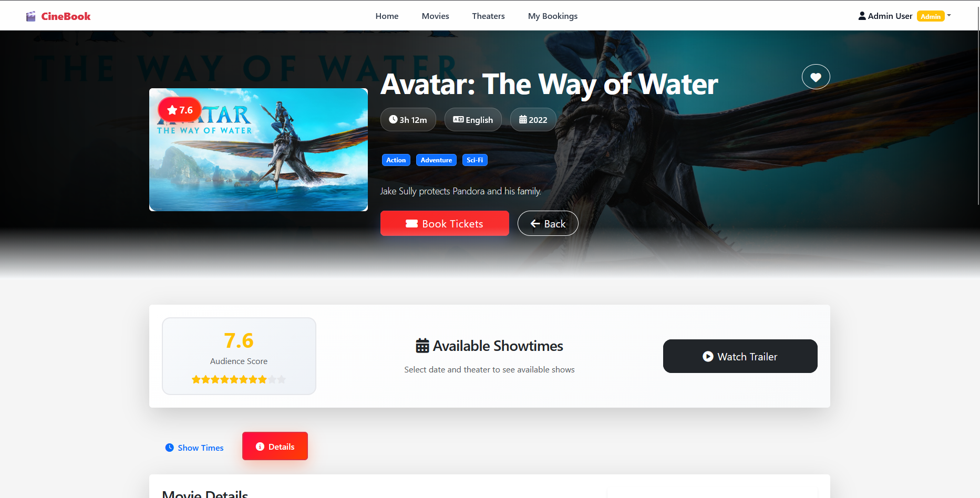Open the Movies menu item
Screen dimensions: 980x498
(435, 16)
